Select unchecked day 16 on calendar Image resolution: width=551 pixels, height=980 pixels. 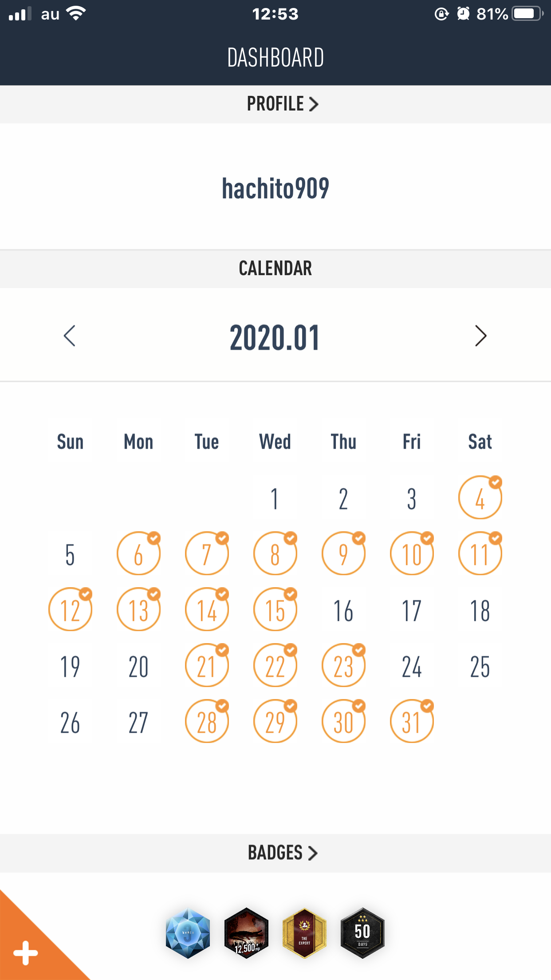pos(343,610)
